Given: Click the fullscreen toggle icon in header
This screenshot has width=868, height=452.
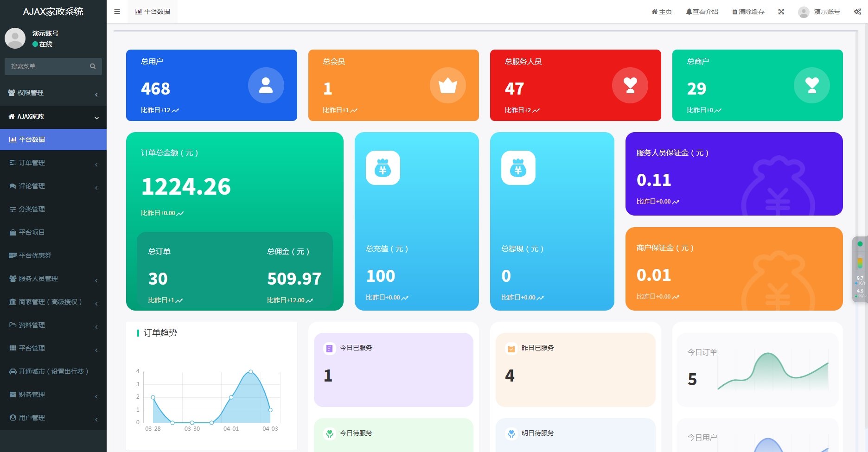Looking at the screenshot, I should point(781,12).
